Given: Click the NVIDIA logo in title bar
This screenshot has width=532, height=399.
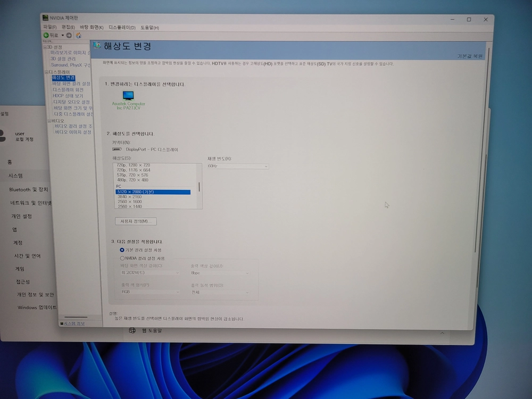Looking at the screenshot, I should (x=45, y=18).
